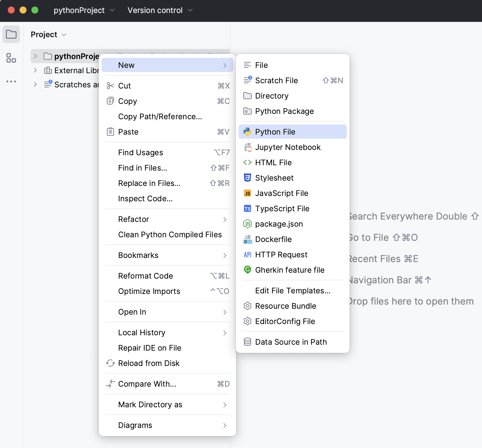Create a new HTML File
482x448 pixels.
pos(273,162)
